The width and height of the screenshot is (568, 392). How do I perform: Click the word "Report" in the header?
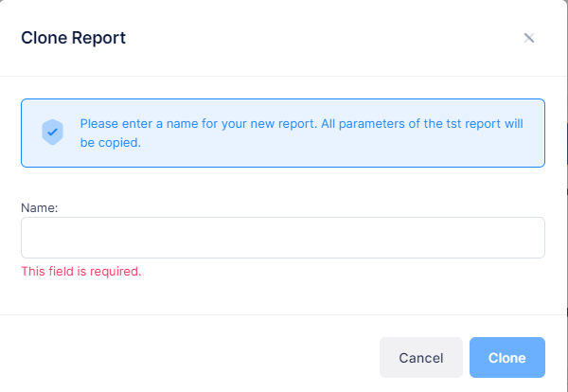[x=99, y=38]
